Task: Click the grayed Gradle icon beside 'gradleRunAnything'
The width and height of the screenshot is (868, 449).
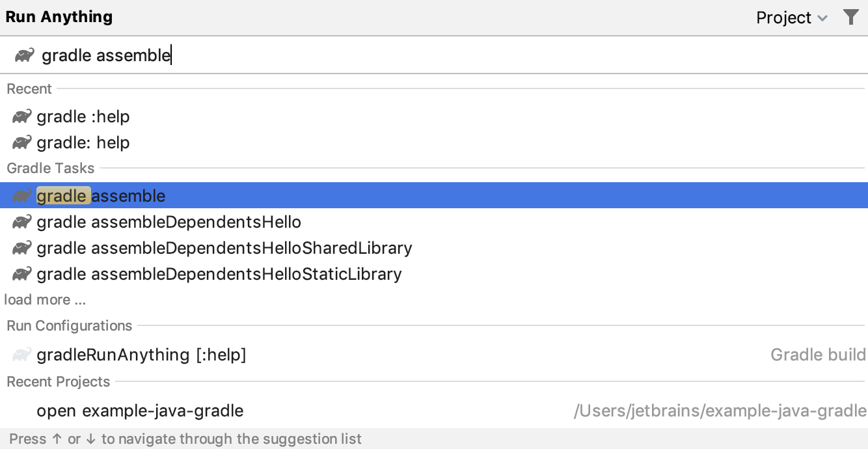Action: (21, 355)
